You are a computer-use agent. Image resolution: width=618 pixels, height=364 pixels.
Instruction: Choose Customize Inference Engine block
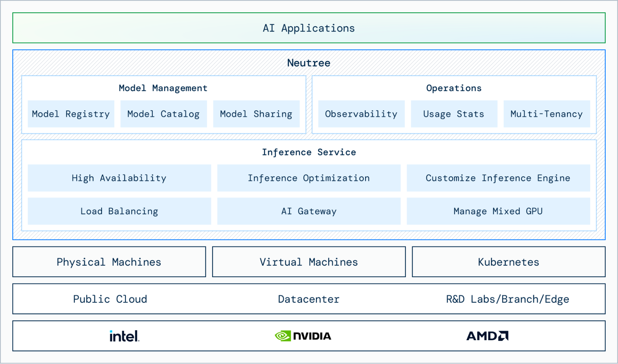498,178
